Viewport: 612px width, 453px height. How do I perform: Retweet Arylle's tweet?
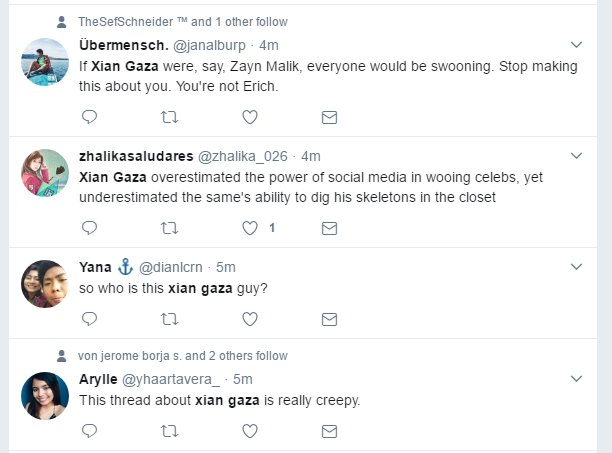(169, 431)
